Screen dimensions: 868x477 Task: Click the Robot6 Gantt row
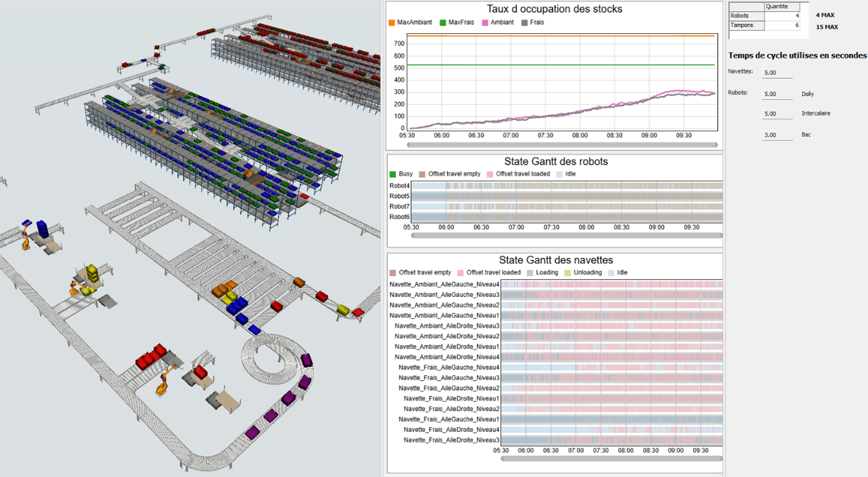point(566,217)
